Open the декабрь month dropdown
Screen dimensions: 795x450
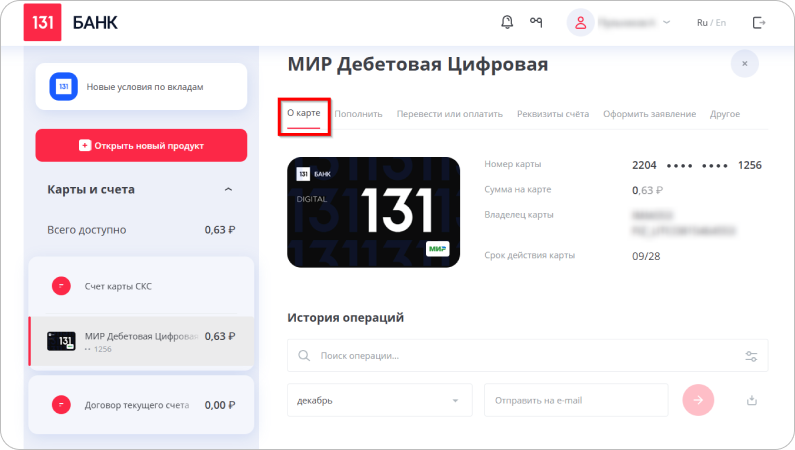379,400
